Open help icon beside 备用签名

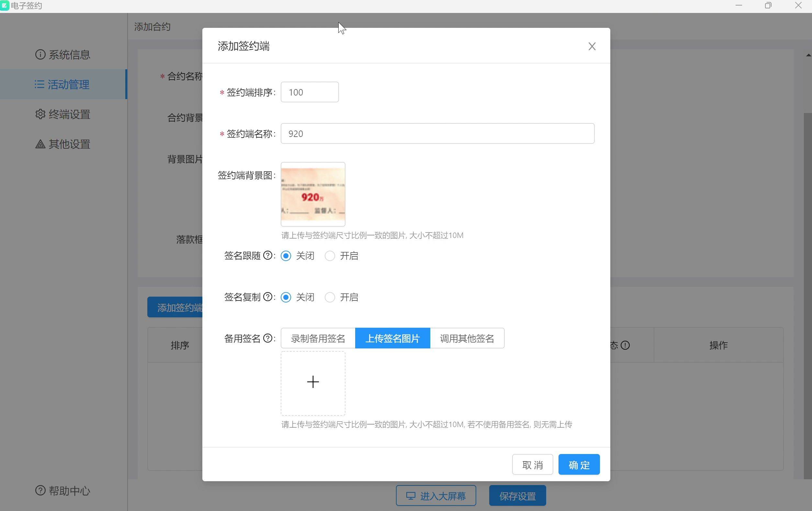(268, 338)
